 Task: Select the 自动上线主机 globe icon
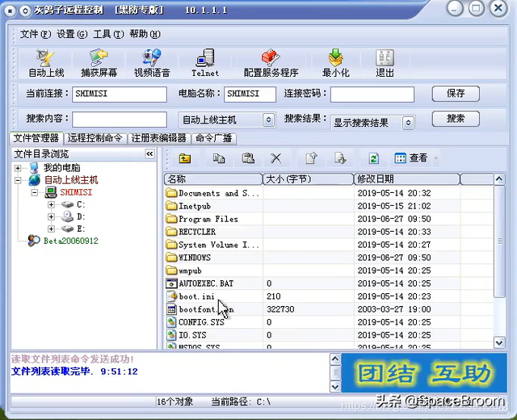pyautogui.click(x=34, y=180)
